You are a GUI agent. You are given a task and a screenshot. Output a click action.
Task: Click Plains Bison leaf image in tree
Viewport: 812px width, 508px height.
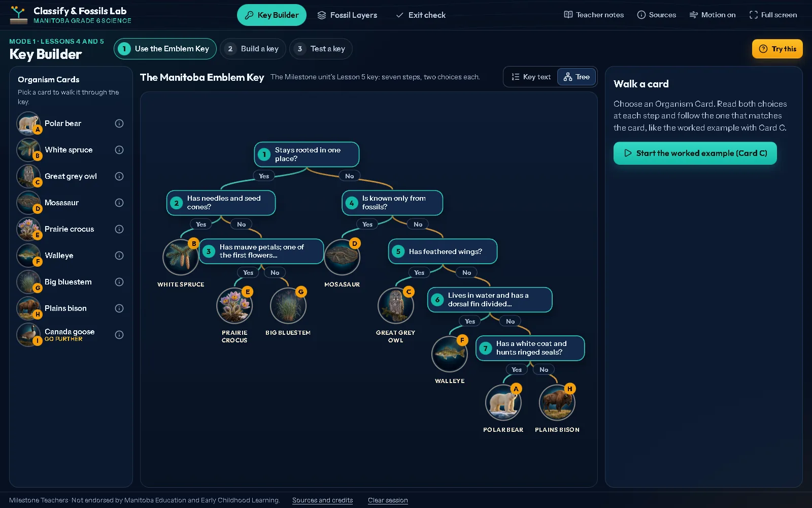pos(557,402)
